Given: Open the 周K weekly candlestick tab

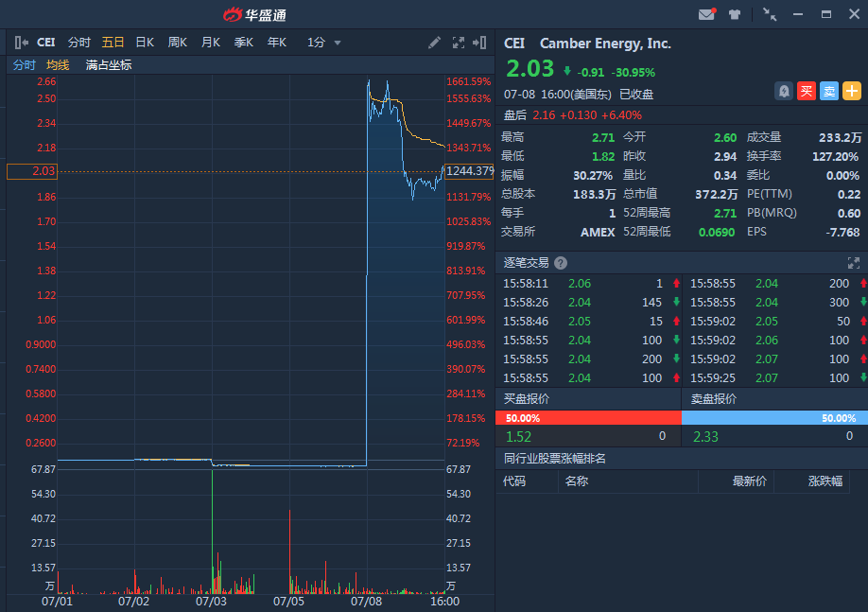Looking at the screenshot, I should 177,43.
